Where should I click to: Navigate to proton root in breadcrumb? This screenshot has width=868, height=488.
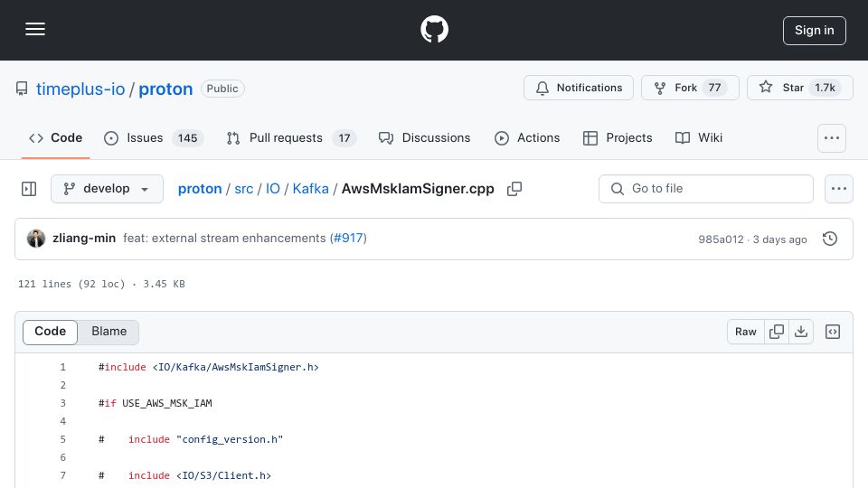tap(200, 189)
